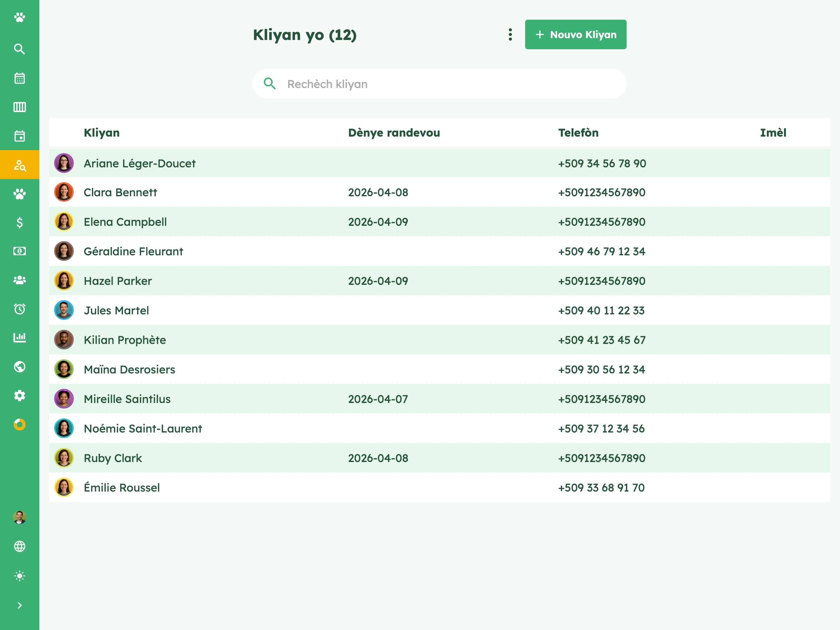Click phone number +509 30 56 12 34
The image size is (840, 630).
point(601,369)
